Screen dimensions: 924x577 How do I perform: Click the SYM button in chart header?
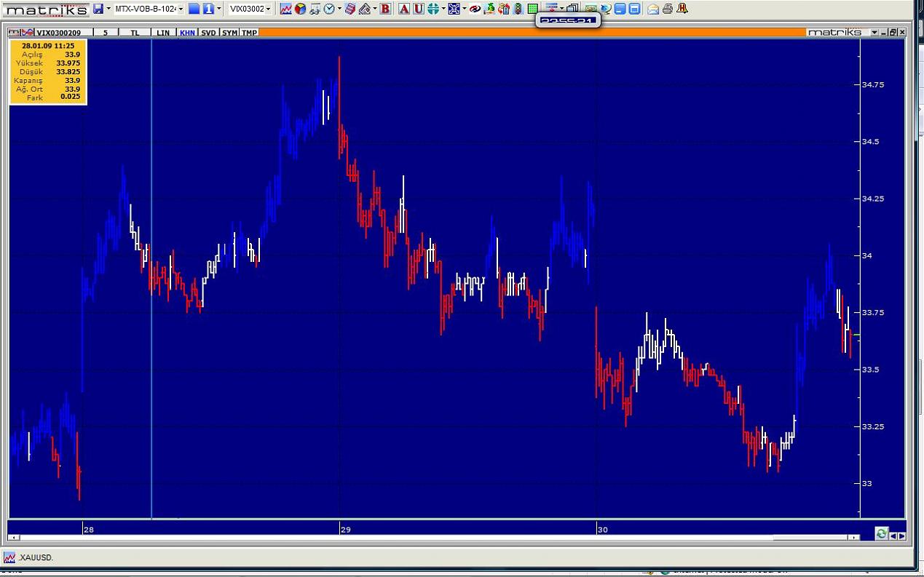click(x=229, y=33)
